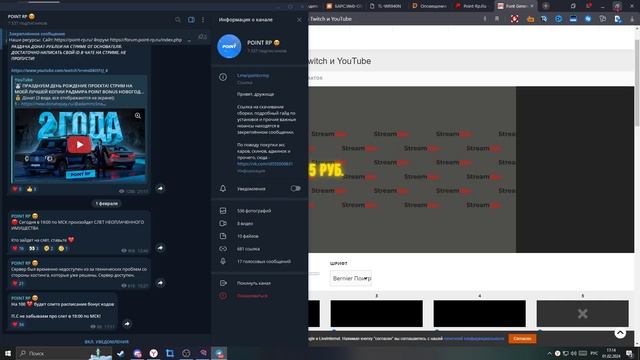Open the vk.com link in channel description
Viewport: 640px width, 360px height.
[x=264, y=164]
